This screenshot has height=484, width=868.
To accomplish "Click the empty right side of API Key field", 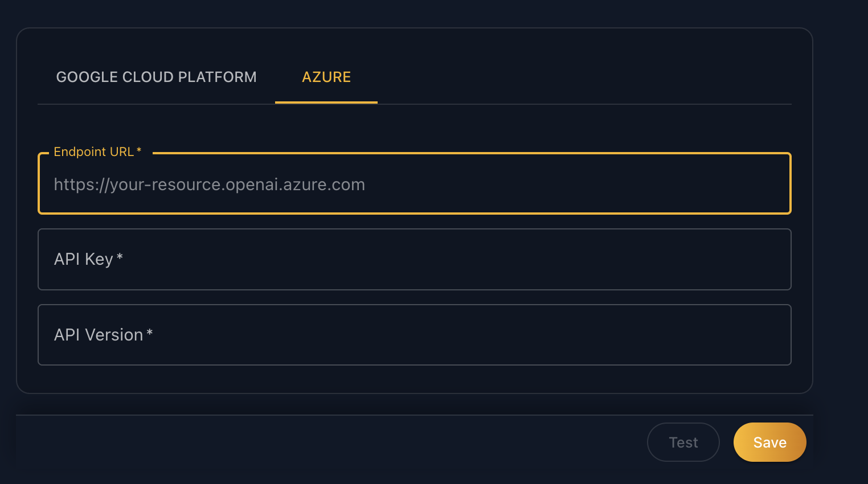I will point(627,259).
